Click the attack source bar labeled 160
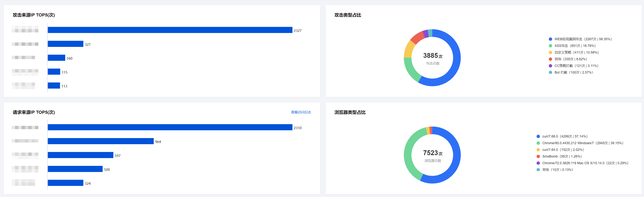The height and width of the screenshot is (197, 644). pos(56,58)
